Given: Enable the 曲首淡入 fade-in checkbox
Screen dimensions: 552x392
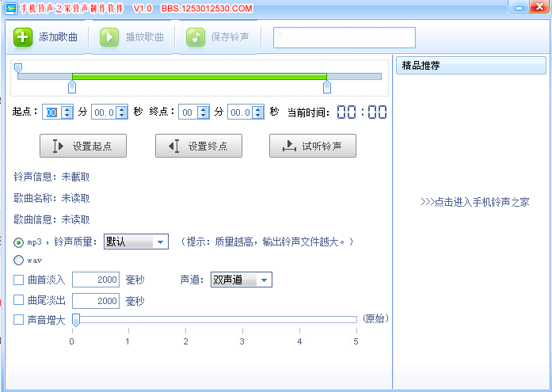Looking at the screenshot, I should [x=18, y=280].
